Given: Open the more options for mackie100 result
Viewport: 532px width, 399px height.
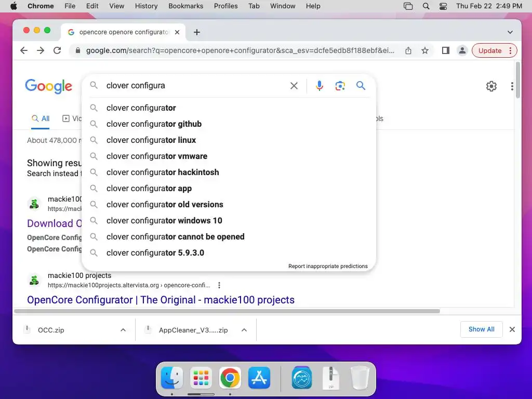Looking at the screenshot, I should [219, 285].
